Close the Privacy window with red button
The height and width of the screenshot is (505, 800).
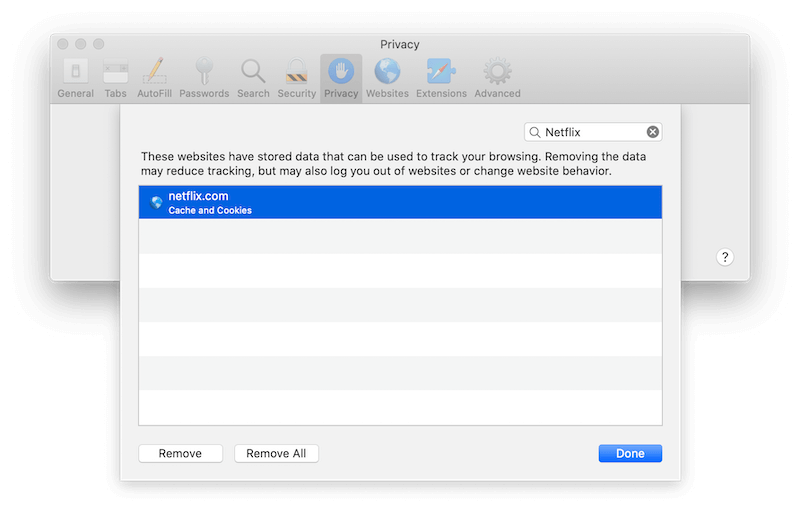63,44
